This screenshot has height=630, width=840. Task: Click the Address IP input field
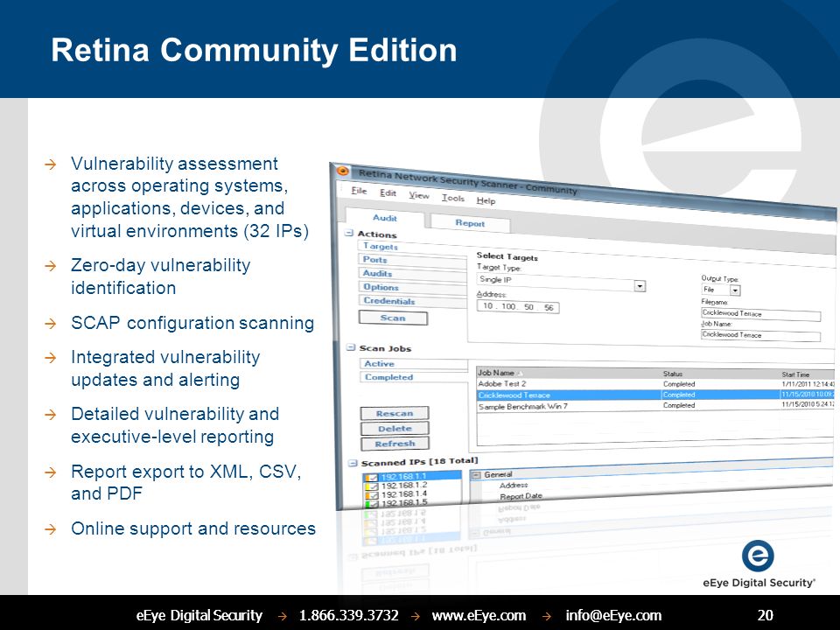(x=517, y=306)
